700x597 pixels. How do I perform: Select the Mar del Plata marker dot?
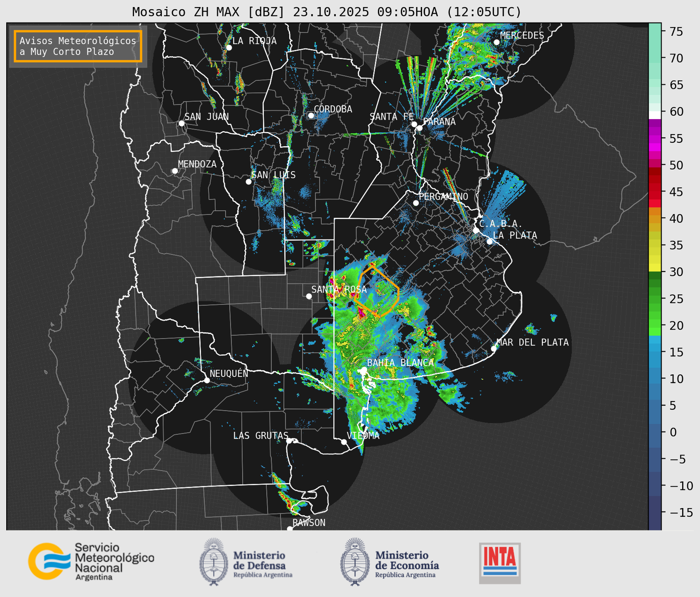point(494,348)
